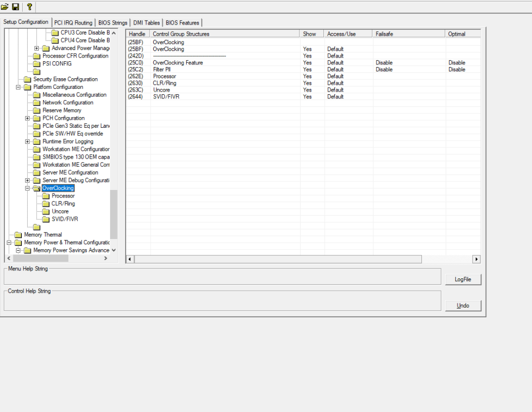The width and height of the screenshot is (532, 412).
Task: Click the CLR/Ring folder icon in tree
Action: click(46, 204)
